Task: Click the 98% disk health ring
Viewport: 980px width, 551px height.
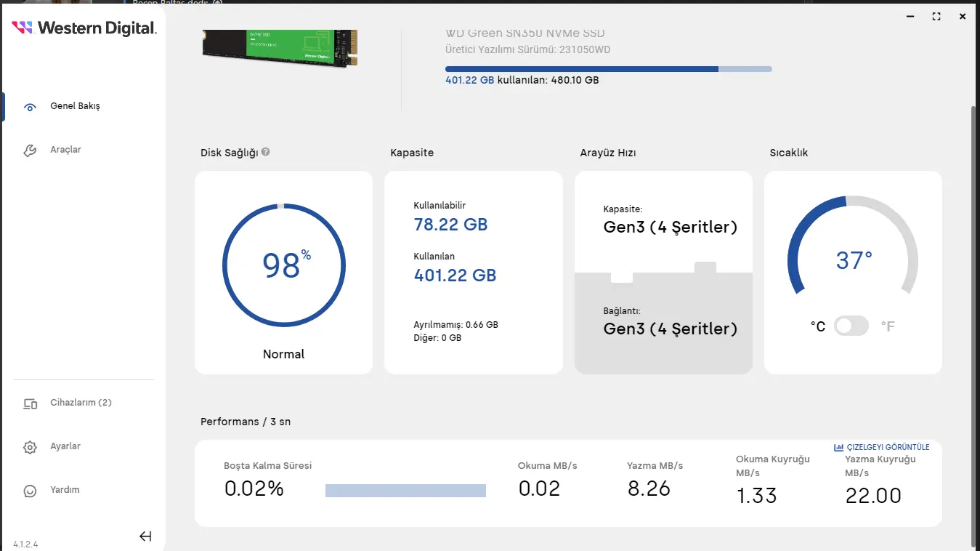Action: 284,267
